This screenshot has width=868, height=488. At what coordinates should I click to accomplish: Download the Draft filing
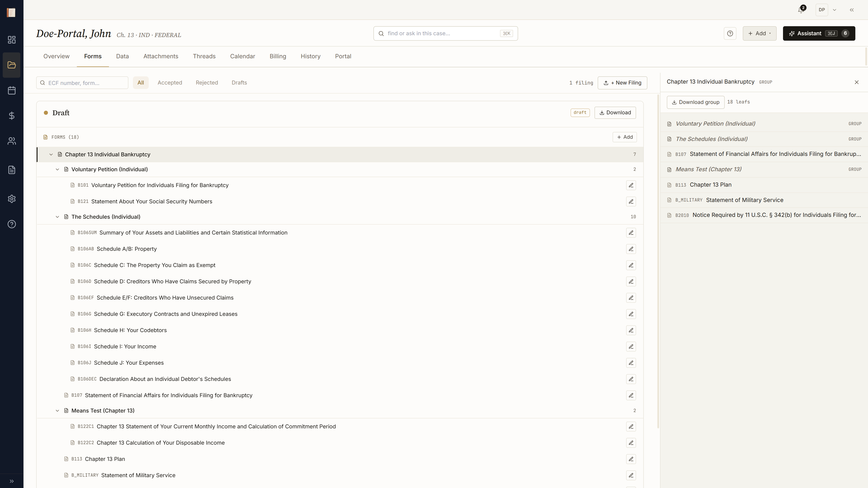(615, 113)
